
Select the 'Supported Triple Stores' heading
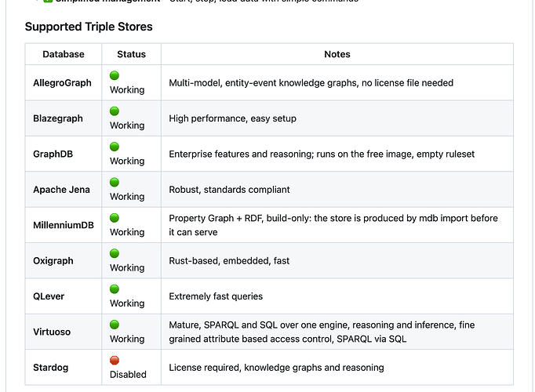click(x=89, y=27)
